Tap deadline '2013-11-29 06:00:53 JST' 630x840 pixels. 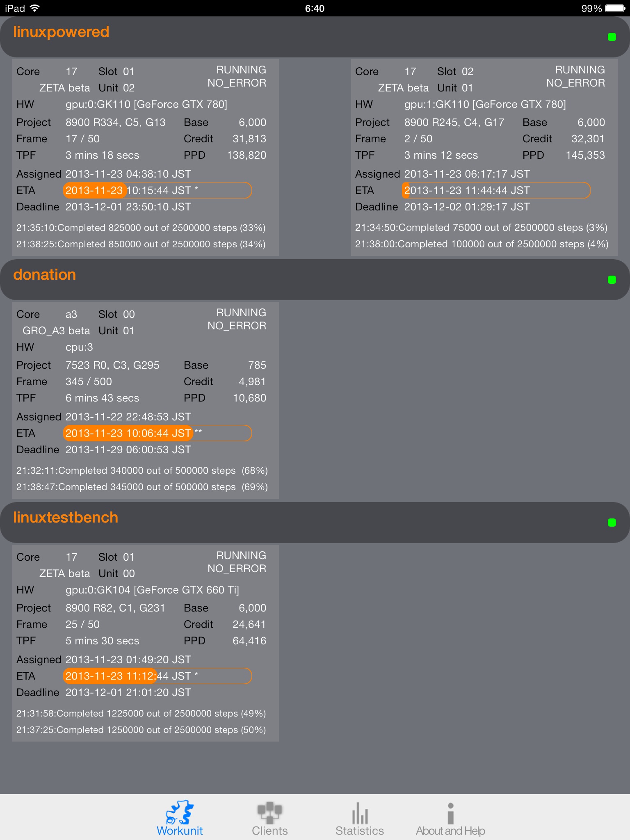[x=128, y=450]
